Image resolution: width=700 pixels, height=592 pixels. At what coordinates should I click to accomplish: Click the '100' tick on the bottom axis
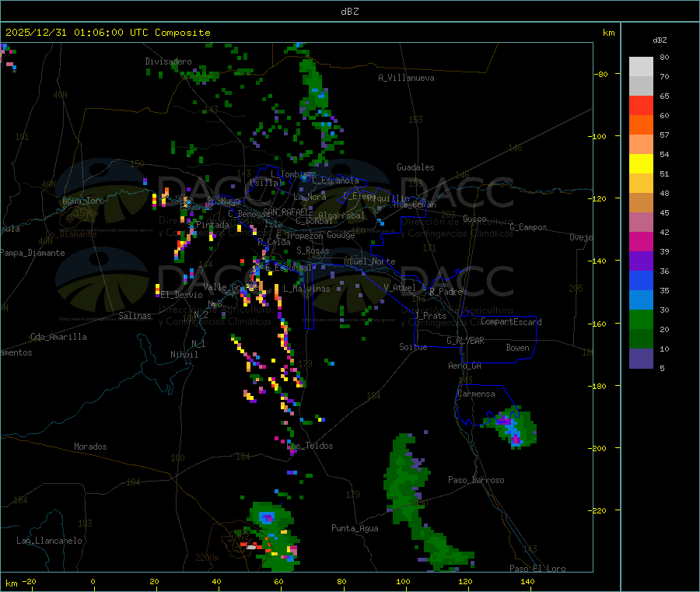403,582
